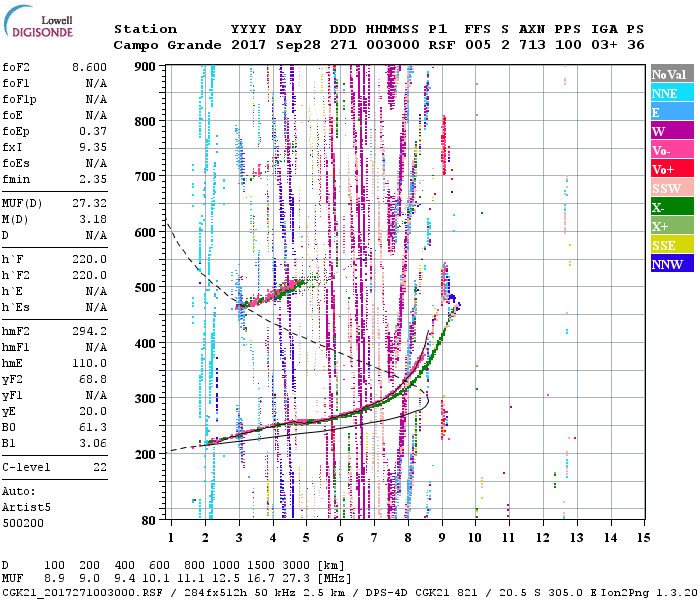Click the hmF2 value 294.2
The height and width of the screenshot is (600, 700).
(x=89, y=331)
